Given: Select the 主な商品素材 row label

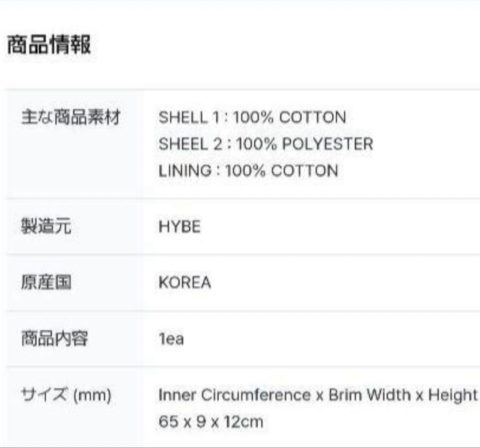Looking at the screenshot, I should click(71, 118).
